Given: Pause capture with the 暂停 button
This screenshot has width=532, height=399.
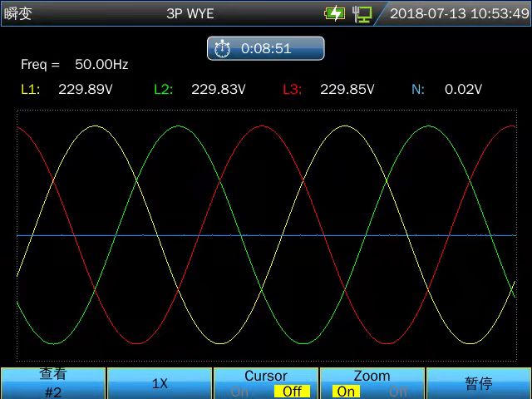Looking at the screenshot, I should point(479,383).
